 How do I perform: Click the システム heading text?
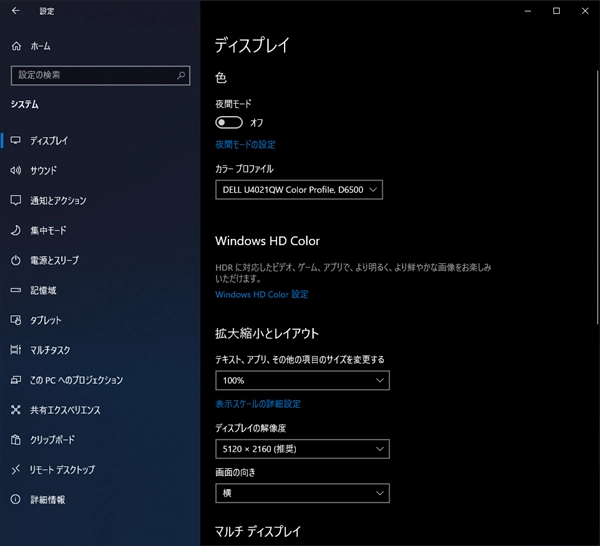(x=24, y=104)
